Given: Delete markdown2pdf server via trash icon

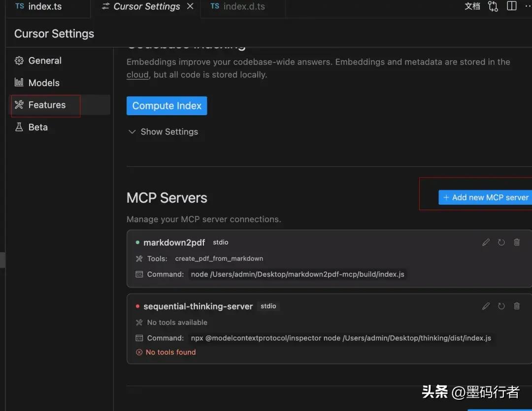Looking at the screenshot, I should [x=517, y=242].
